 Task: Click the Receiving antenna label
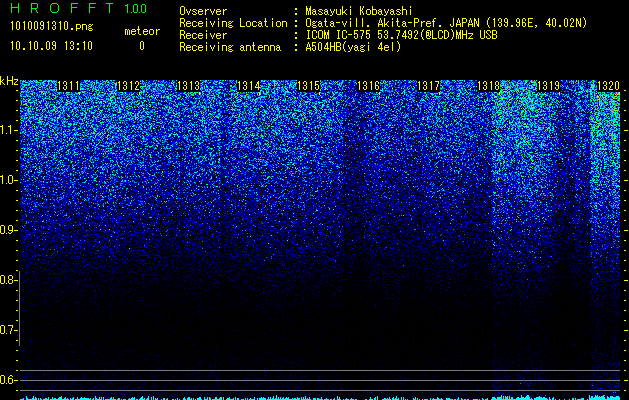coord(230,47)
